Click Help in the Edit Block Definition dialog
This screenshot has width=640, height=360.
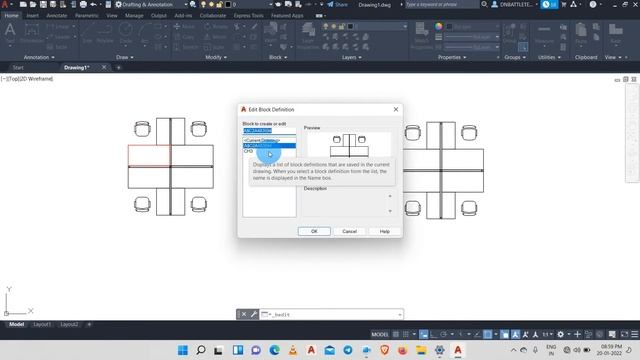pyautogui.click(x=384, y=231)
